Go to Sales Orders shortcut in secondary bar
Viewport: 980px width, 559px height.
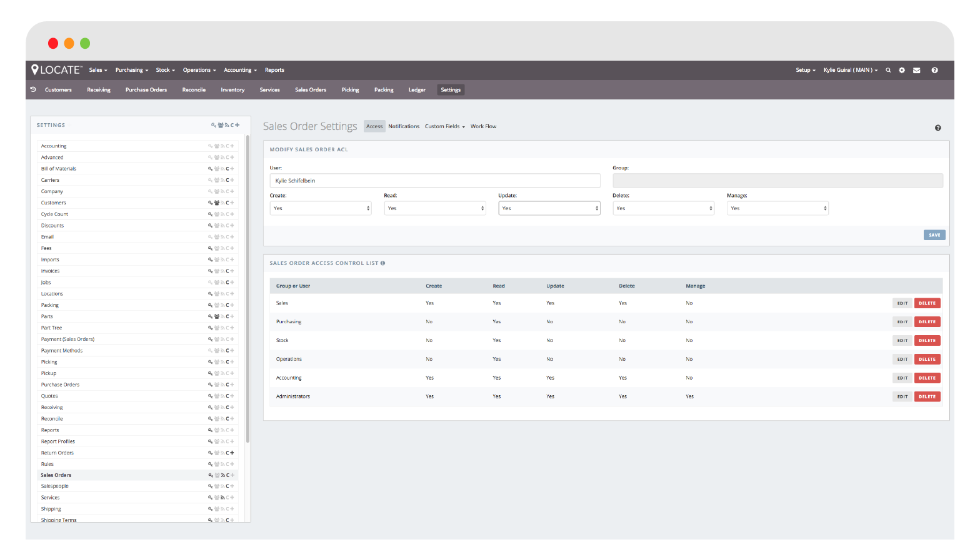point(311,90)
